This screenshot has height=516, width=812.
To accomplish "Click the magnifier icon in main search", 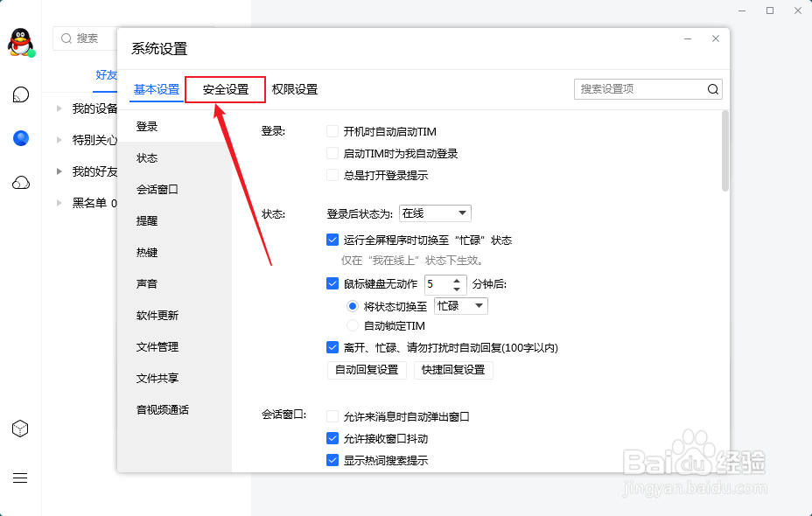I will (66, 38).
